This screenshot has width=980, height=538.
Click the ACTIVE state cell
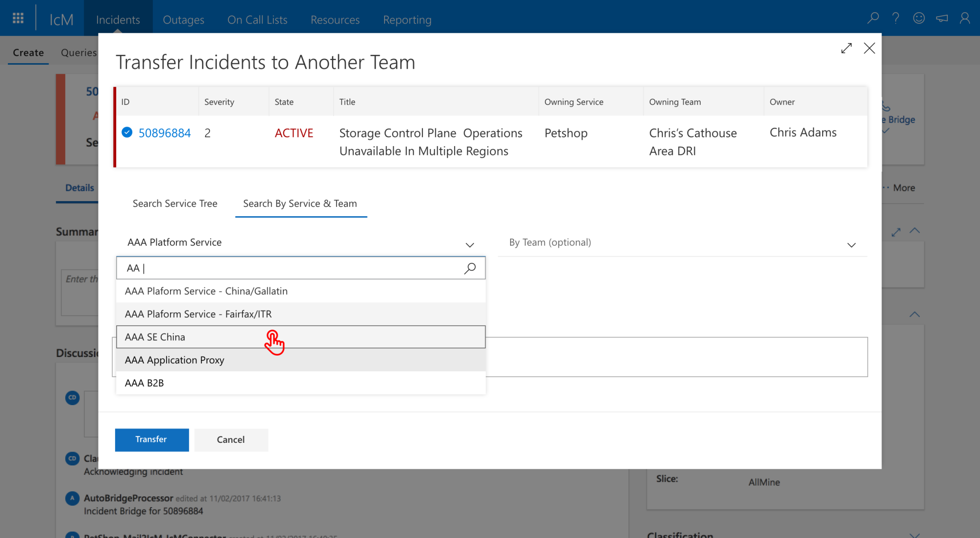pos(294,133)
